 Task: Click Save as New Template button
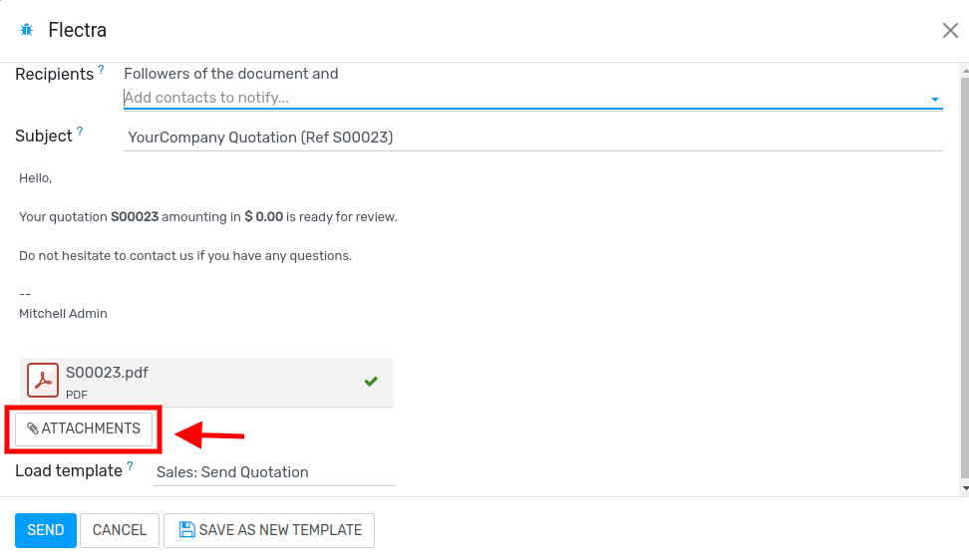pyautogui.click(x=269, y=530)
